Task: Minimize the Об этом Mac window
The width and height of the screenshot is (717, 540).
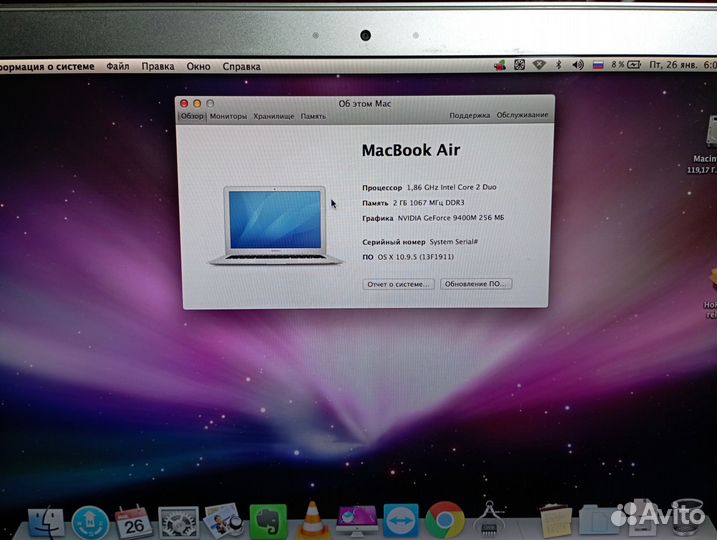Action: (x=197, y=104)
